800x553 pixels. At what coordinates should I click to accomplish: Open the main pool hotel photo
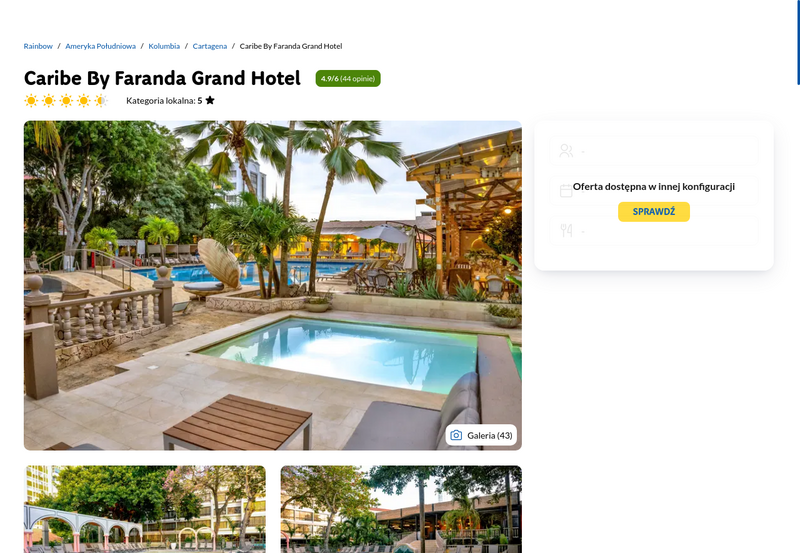coord(272,285)
